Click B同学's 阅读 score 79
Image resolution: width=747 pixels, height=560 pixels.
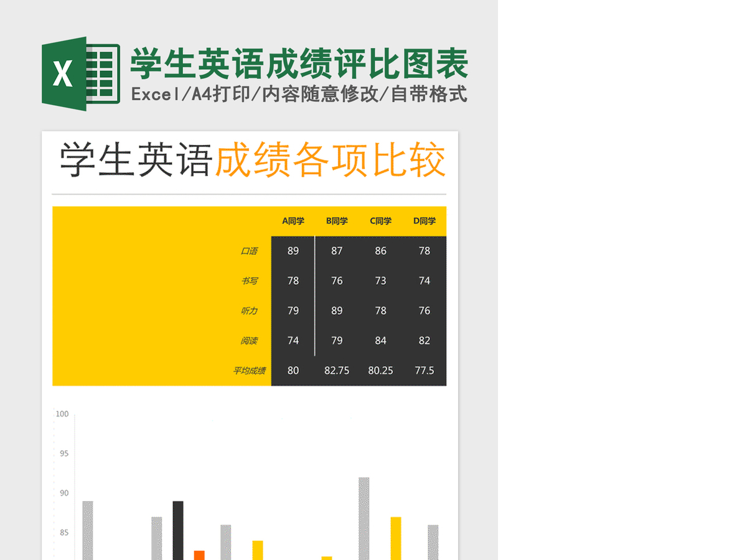coord(337,340)
